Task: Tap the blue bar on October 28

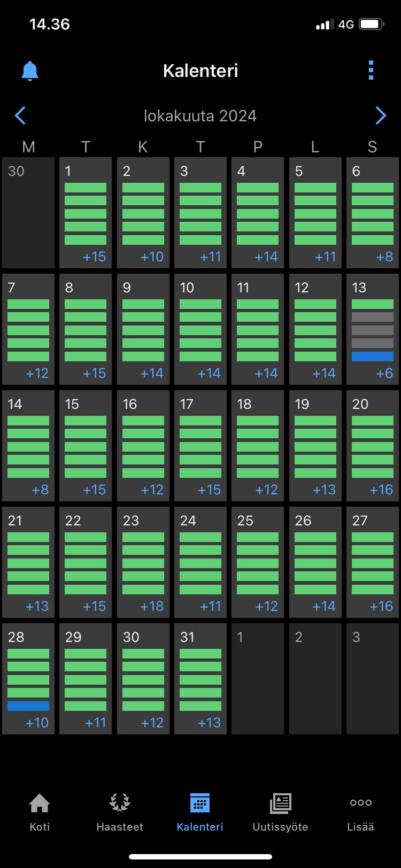Action: [28, 706]
